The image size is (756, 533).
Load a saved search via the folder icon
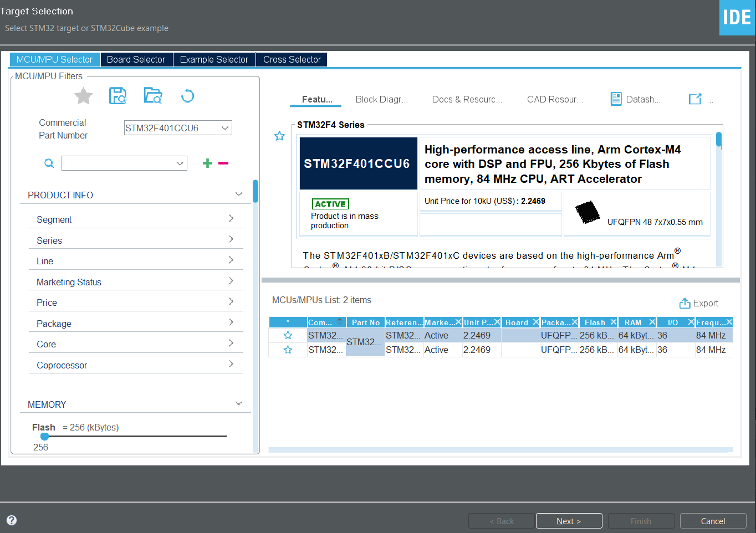point(153,96)
